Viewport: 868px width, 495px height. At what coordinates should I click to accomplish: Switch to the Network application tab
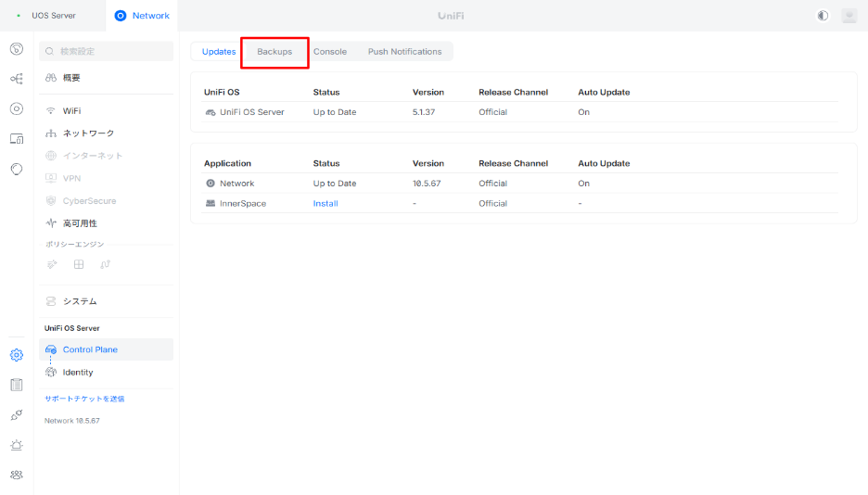[x=142, y=16]
